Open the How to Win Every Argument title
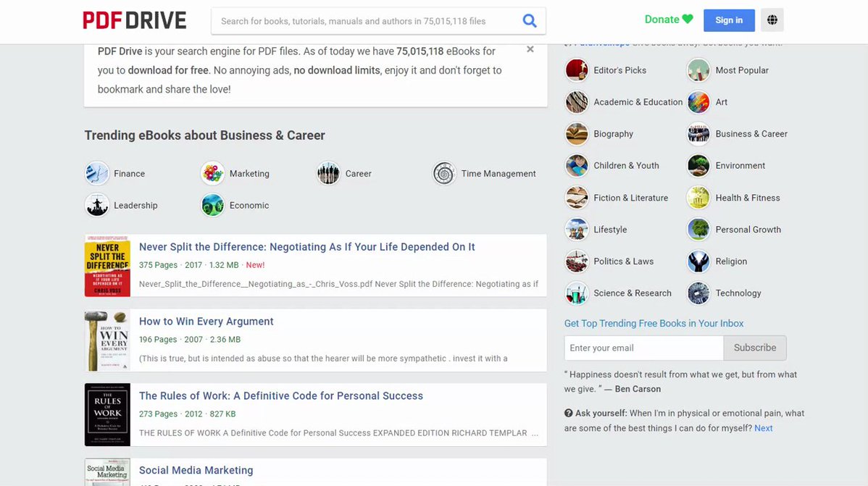The width and height of the screenshot is (868, 486). pyautogui.click(x=206, y=322)
